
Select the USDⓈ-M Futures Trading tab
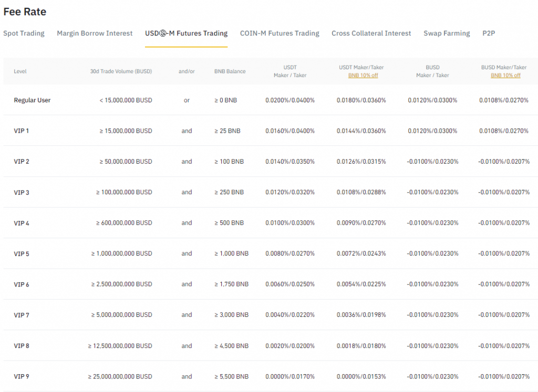pyautogui.click(x=186, y=33)
